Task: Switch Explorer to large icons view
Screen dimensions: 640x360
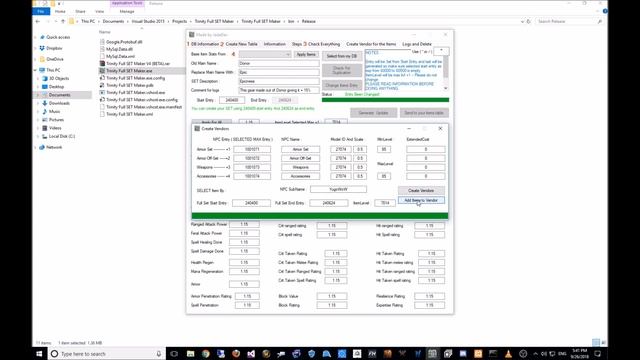Action: (x=603, y=342)
